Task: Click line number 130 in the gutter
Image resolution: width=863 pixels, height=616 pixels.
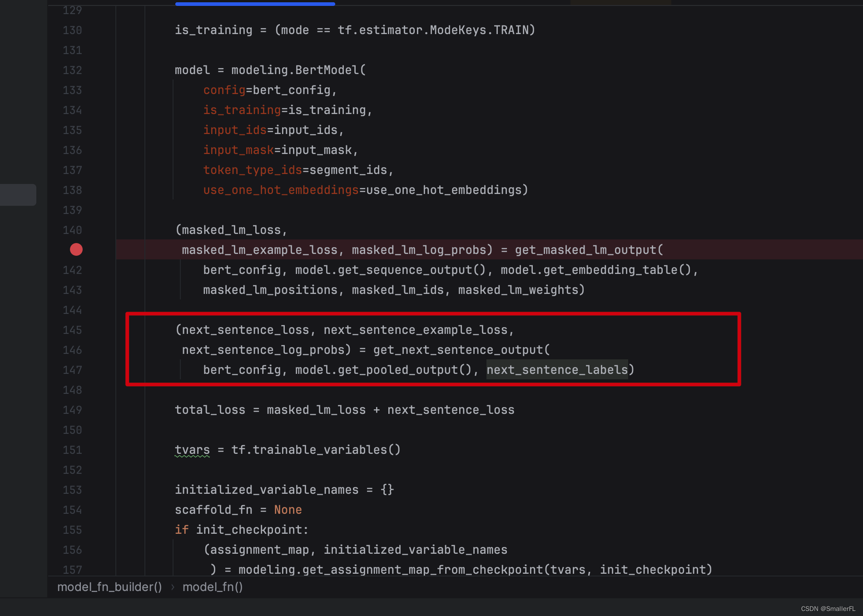Action: coord(72,30)
